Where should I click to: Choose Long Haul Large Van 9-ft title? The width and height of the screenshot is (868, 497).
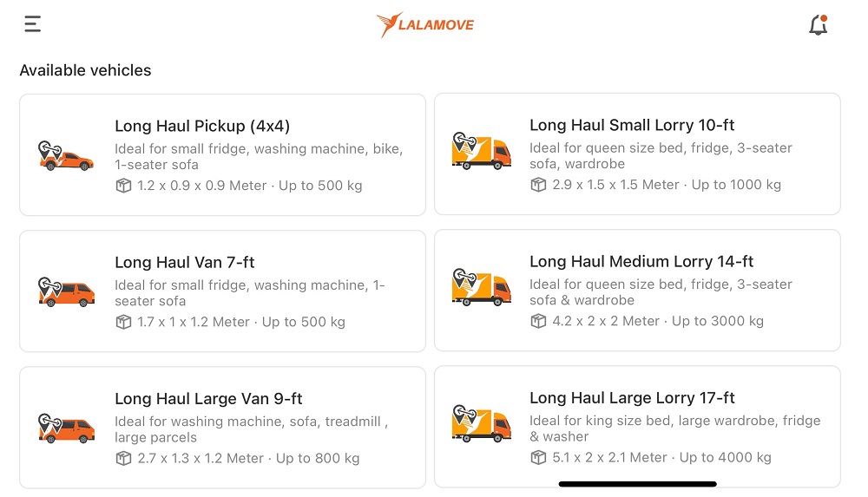[x=208, y=399]
